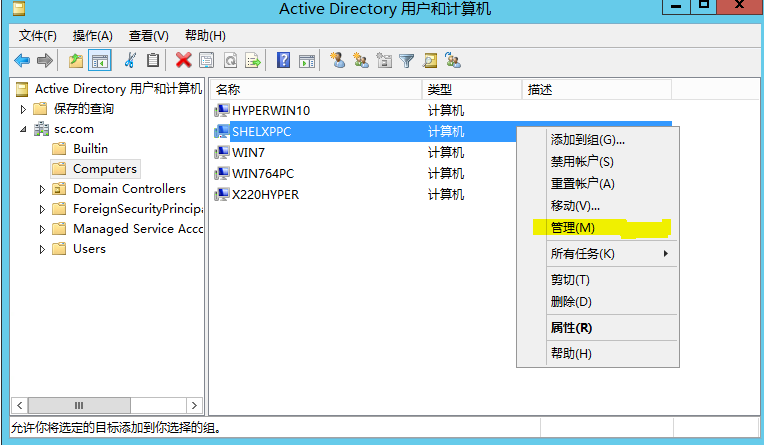Click the blue Back arrow
Screen dimensions: 764x445
point(22,61)
